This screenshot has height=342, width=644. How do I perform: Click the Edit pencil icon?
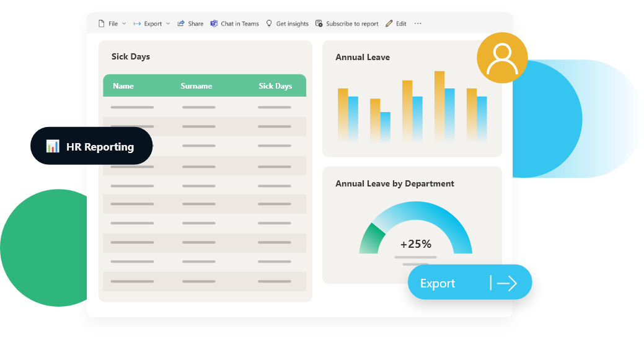pyautogui.click(x=389, y=24)
